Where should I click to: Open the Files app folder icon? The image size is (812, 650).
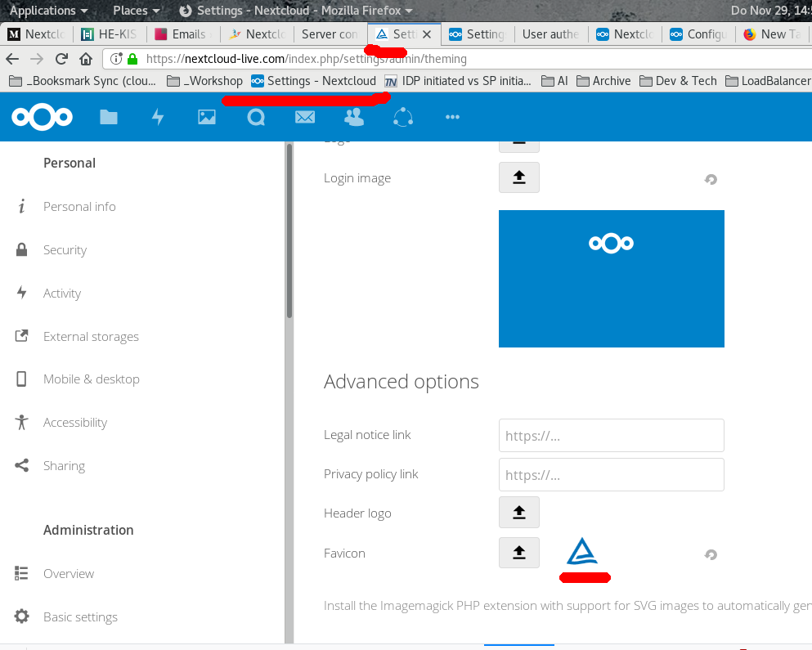coord(108,117)
